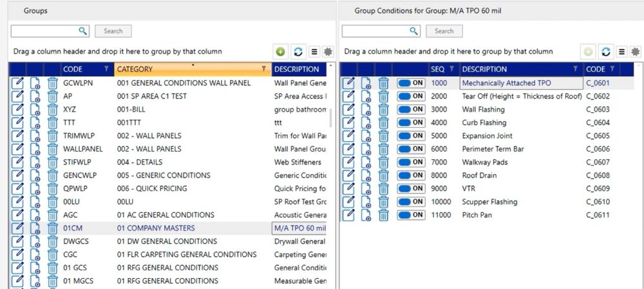
Task: Refresh the Group Conditions list
Action: 605,52
